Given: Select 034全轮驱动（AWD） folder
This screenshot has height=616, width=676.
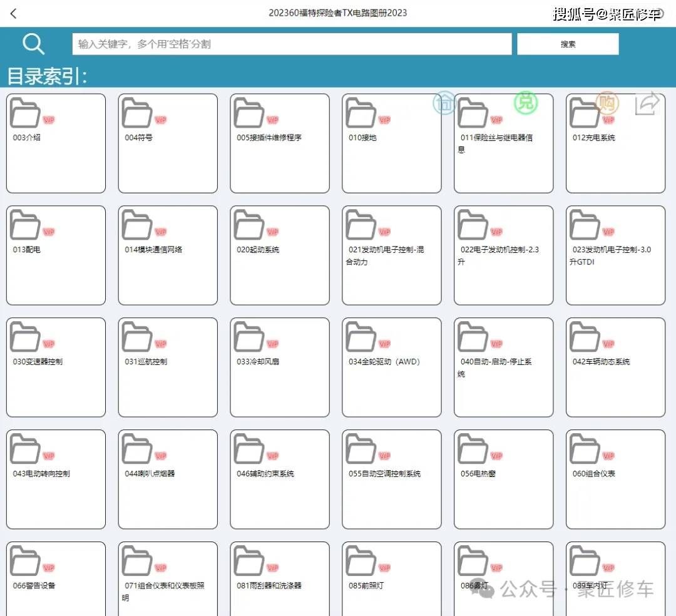Looking at the screenshot, I should pos(392,367).
